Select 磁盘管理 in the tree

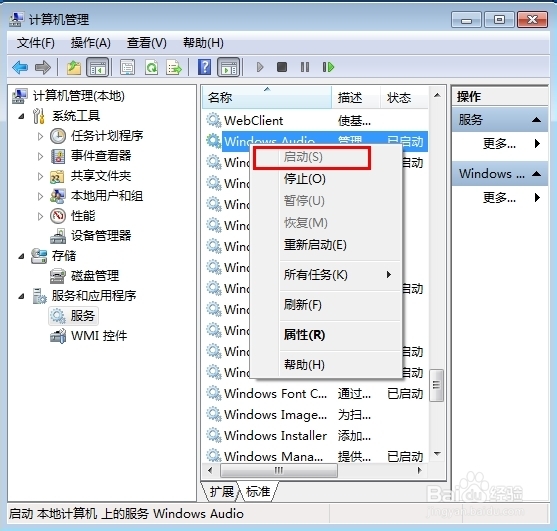pyautogui.click(x=95, y=276)
